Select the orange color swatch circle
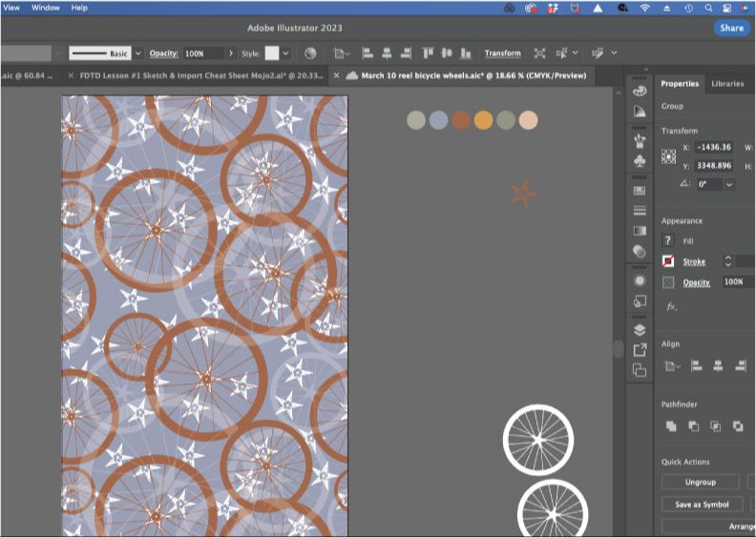 (x=483, y=119)
